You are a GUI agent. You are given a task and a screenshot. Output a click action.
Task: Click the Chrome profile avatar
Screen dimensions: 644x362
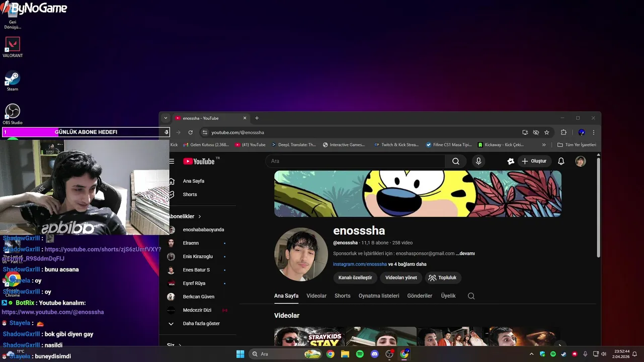[582, 132]
